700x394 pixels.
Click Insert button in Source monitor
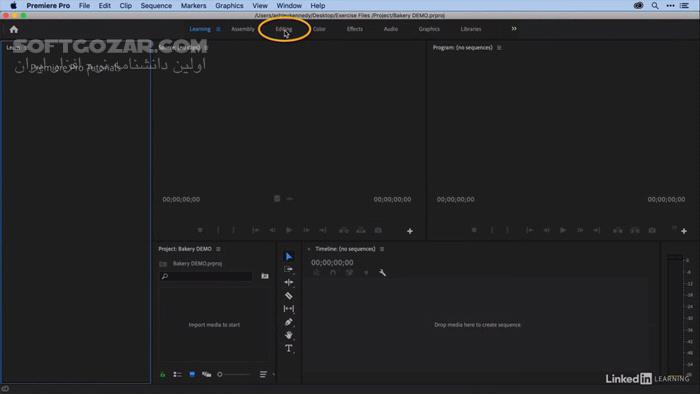[x=344, y=230]
